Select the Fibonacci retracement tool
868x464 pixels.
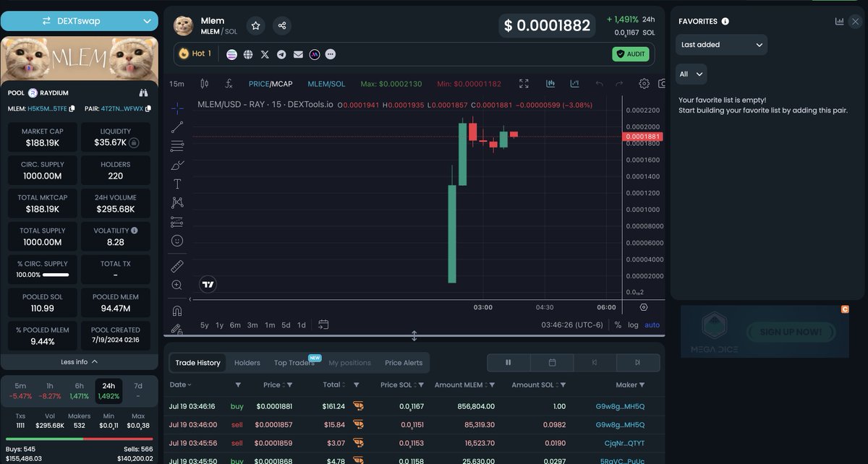pos(177,146)
